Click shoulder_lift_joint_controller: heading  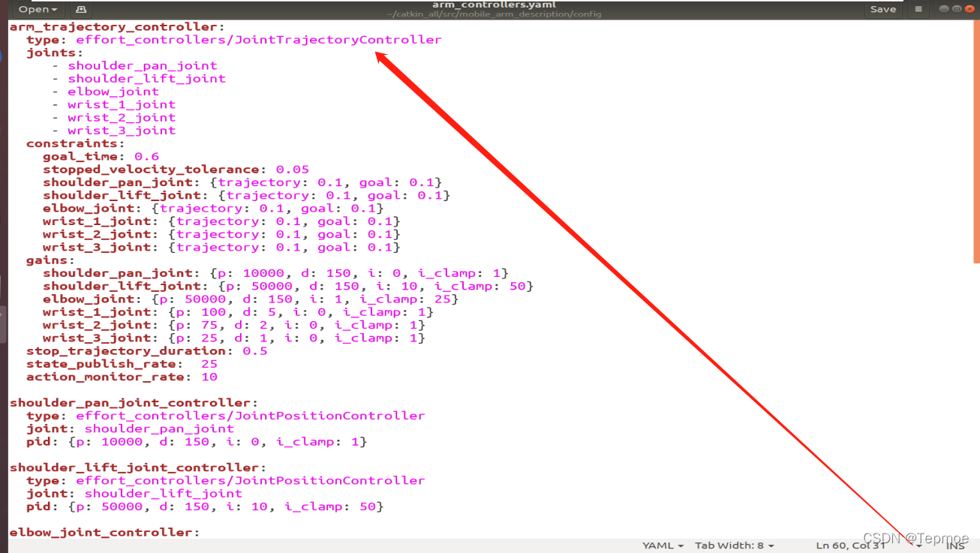point(138,467)
